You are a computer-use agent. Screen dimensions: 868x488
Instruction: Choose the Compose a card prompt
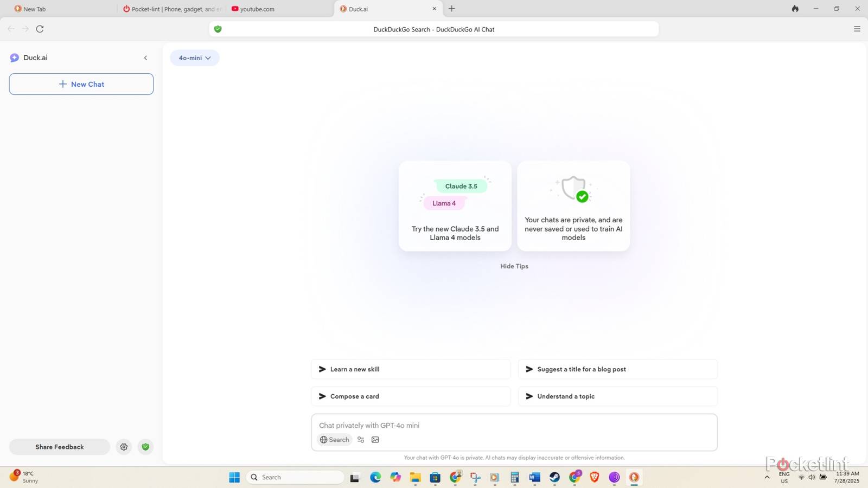pos(411,396)
